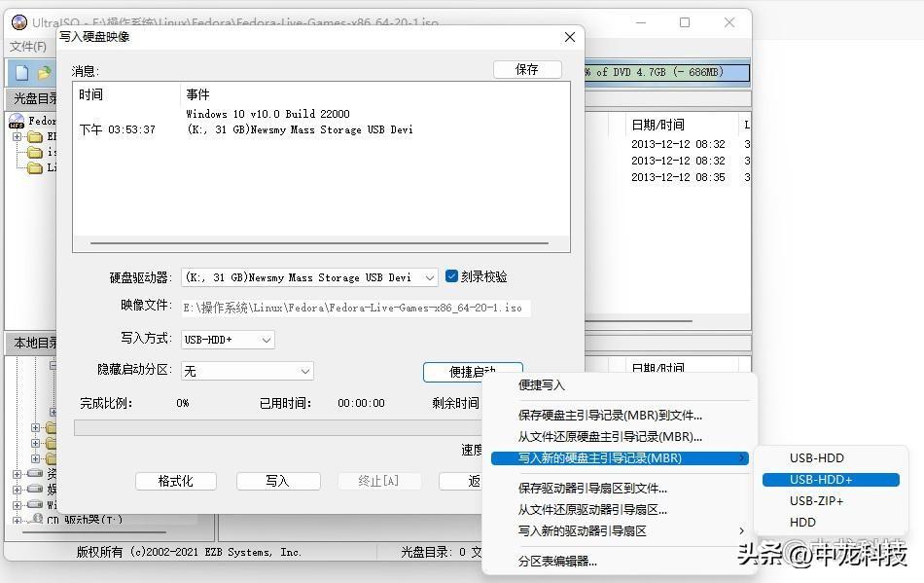Viewport: 924px width, 583px height.
Task: Select USB-ZIP+ in submenu
Action: coord(816,501)
